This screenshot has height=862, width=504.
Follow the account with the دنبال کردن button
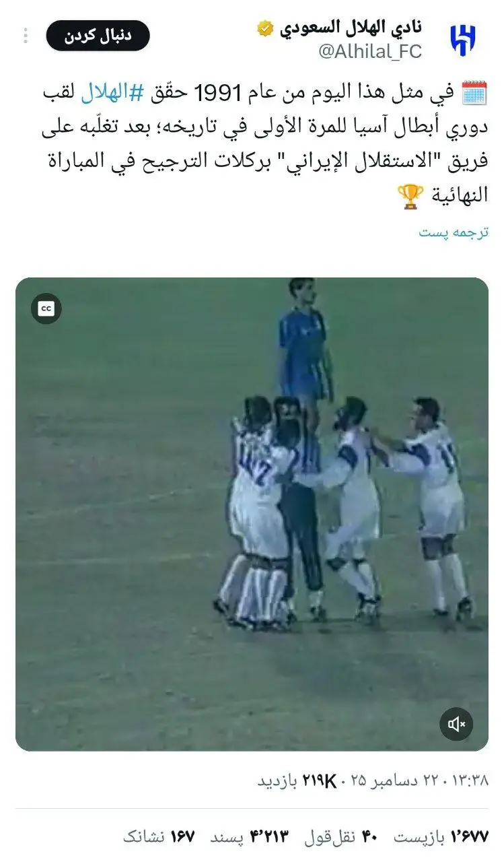tap(98, 36)
